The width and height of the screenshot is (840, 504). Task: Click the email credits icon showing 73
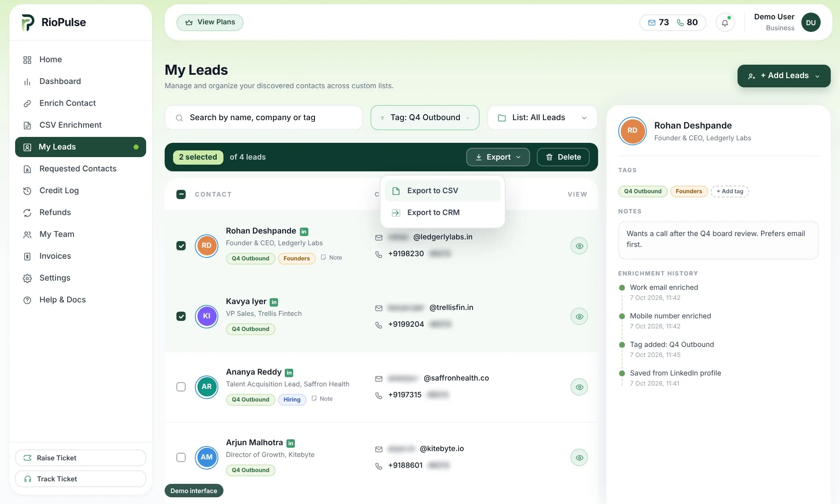[652, 23]
